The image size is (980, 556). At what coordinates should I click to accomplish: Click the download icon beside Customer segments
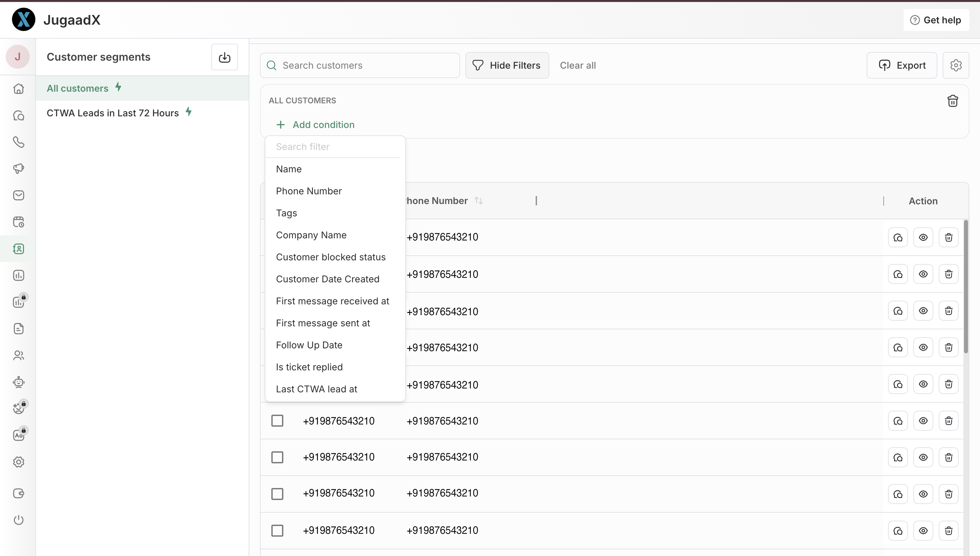tap(224, 57)
